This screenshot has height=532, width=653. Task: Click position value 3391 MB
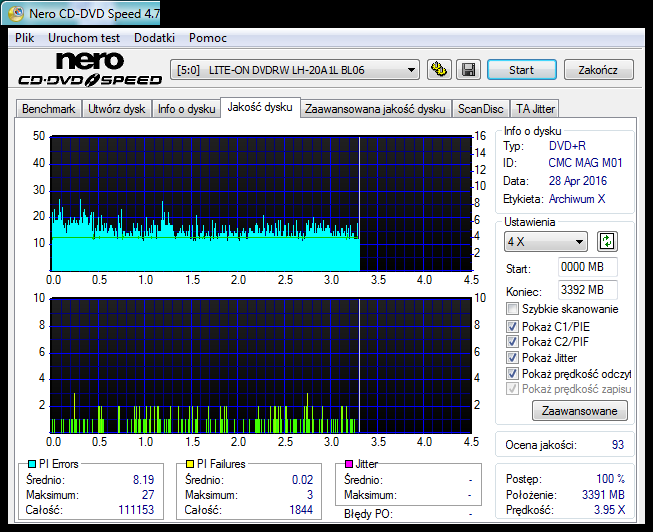point(603,495)
